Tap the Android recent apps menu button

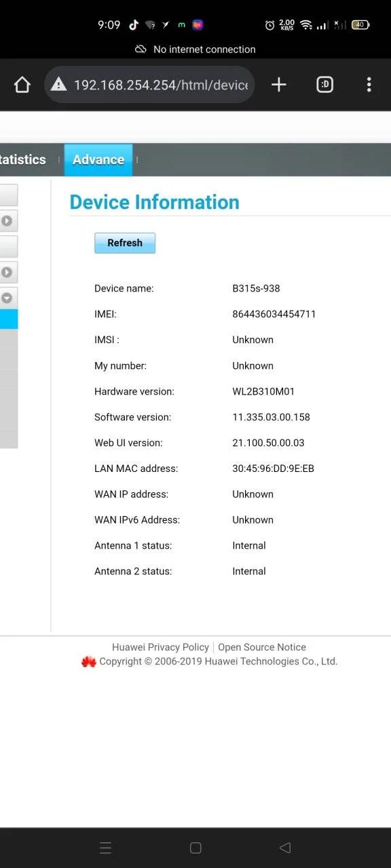[105, 848]
